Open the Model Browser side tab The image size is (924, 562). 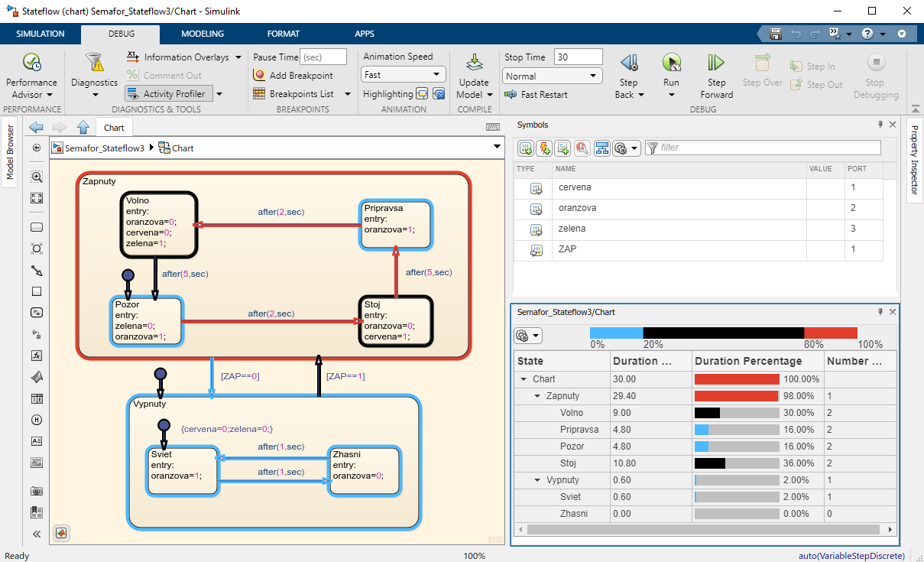(x=9, y=154)
